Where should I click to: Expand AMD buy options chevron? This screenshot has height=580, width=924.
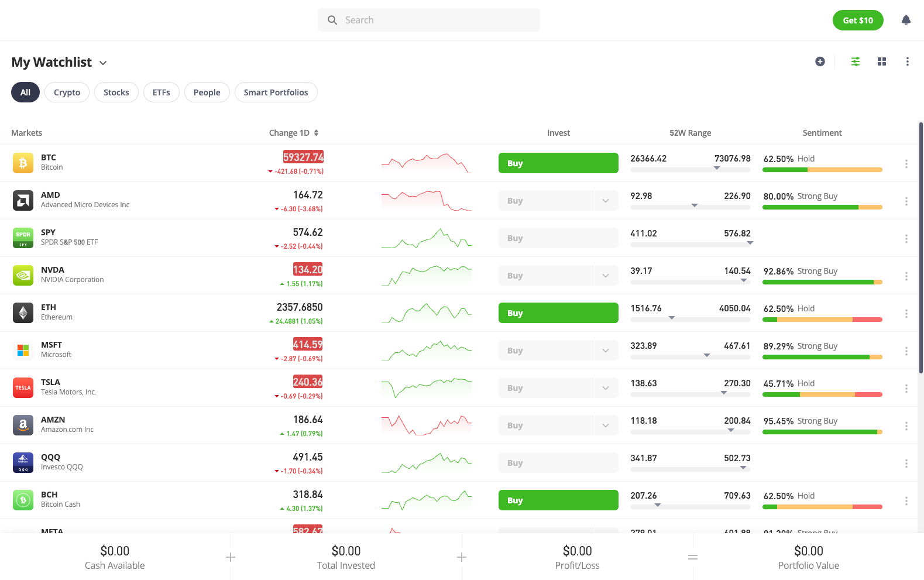[x=606, y=201]
